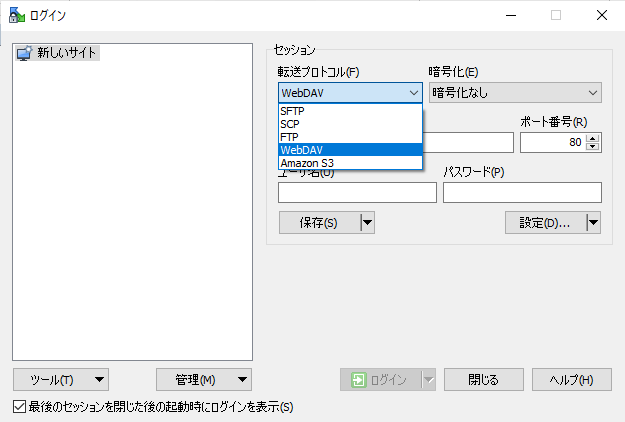Choose FTP from the protocol list
The width and height of the screenshot is (625, 422).
(x=350, y=137)
